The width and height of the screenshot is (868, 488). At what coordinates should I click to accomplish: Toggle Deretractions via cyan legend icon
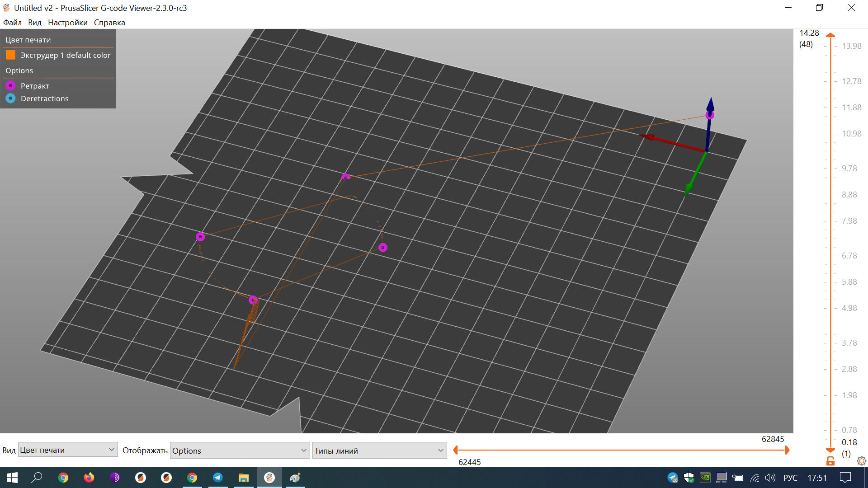pos(10,98)
